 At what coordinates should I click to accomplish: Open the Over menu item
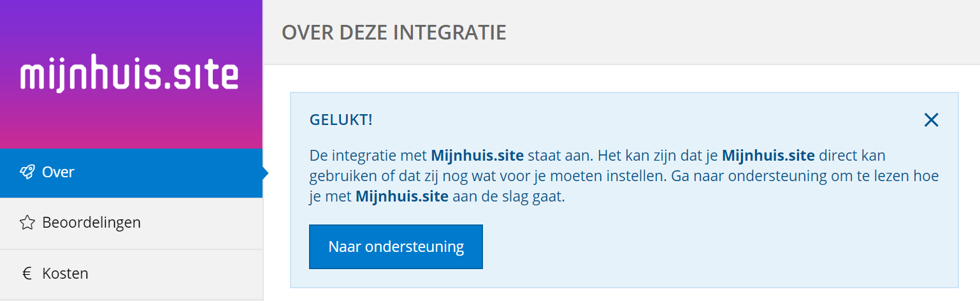pos(59,172)
